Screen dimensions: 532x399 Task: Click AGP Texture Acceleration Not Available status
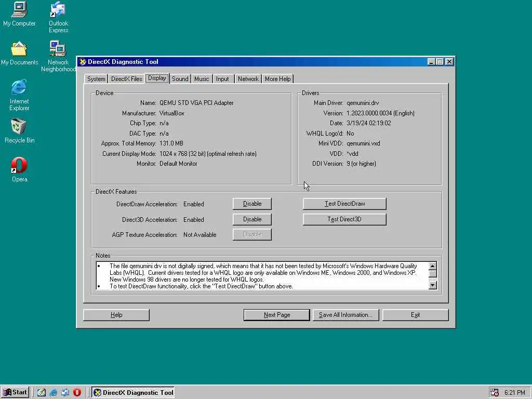pos(200,235)
